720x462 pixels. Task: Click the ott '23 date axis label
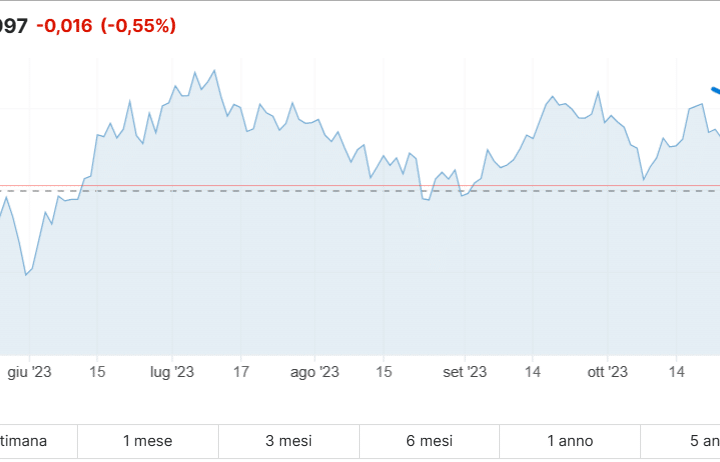[x=606, y=372]
